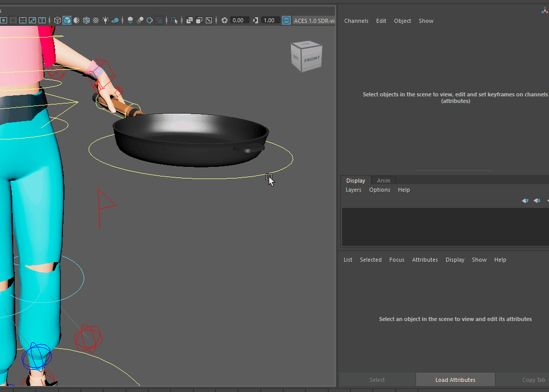The width and height of the screenshot is (549, 392).
Task: Switch to the Anim layer tab
Action: point(383,181)
